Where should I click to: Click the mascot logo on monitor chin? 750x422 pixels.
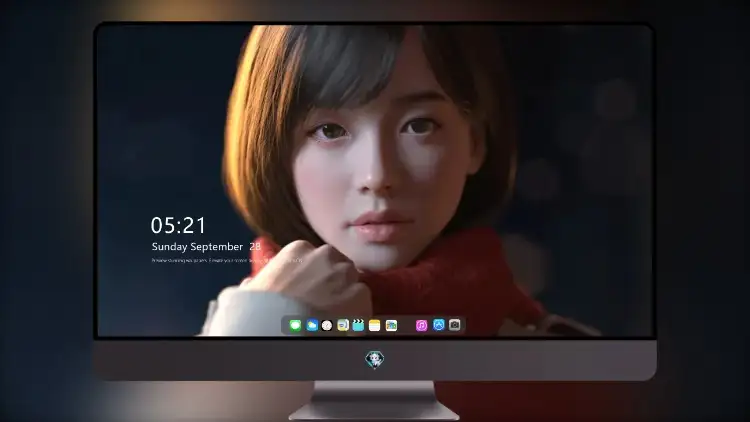click(375, 359)
